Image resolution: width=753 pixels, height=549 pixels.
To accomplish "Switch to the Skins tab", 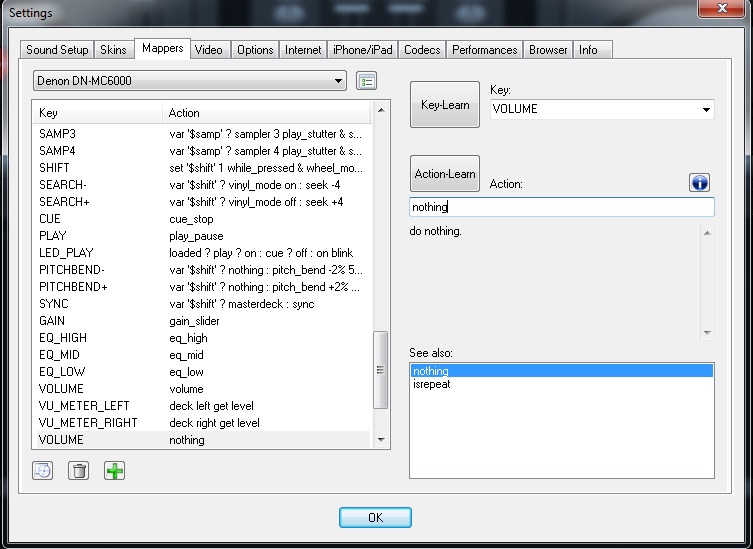I will (x=113, y=50).
